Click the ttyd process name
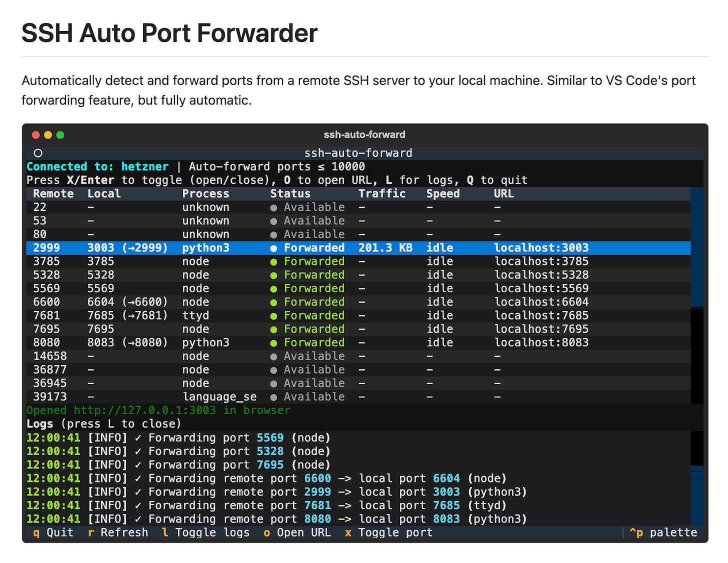728x563 pixels. click(195, 316)
